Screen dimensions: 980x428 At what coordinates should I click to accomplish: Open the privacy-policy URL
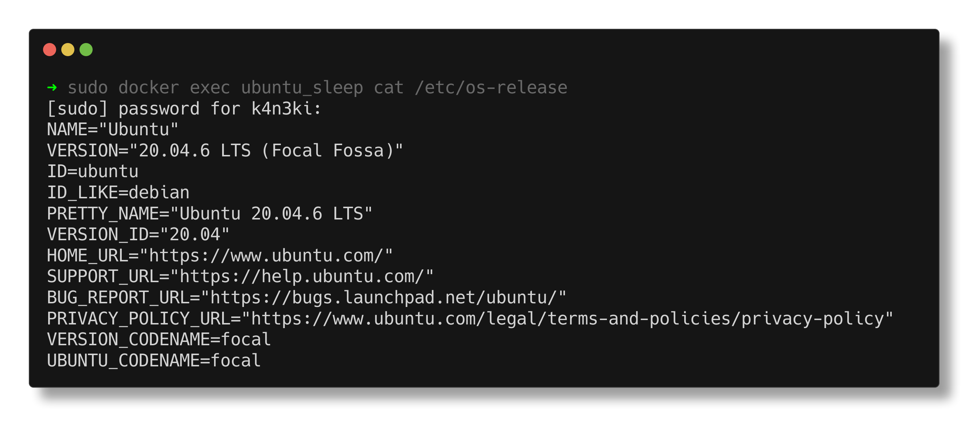[x=568, y=319]
